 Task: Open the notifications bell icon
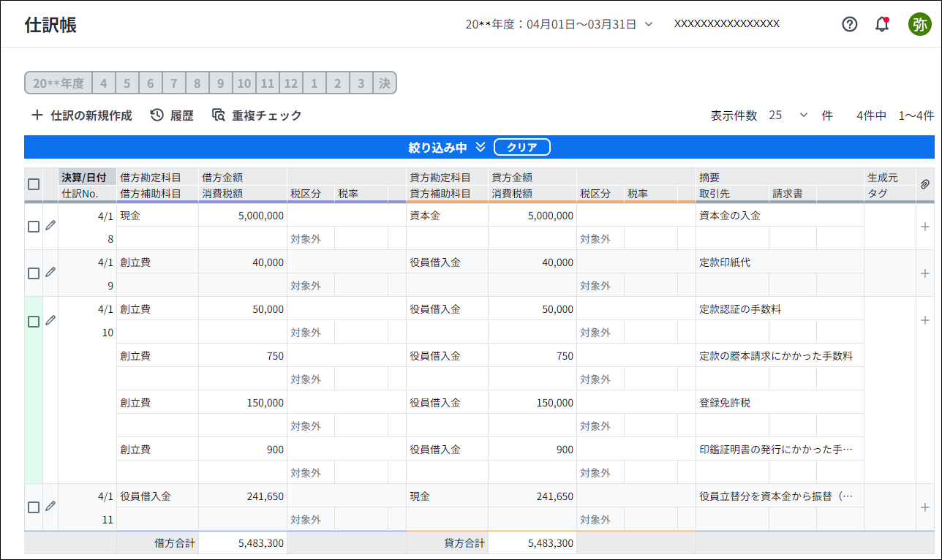882,24
